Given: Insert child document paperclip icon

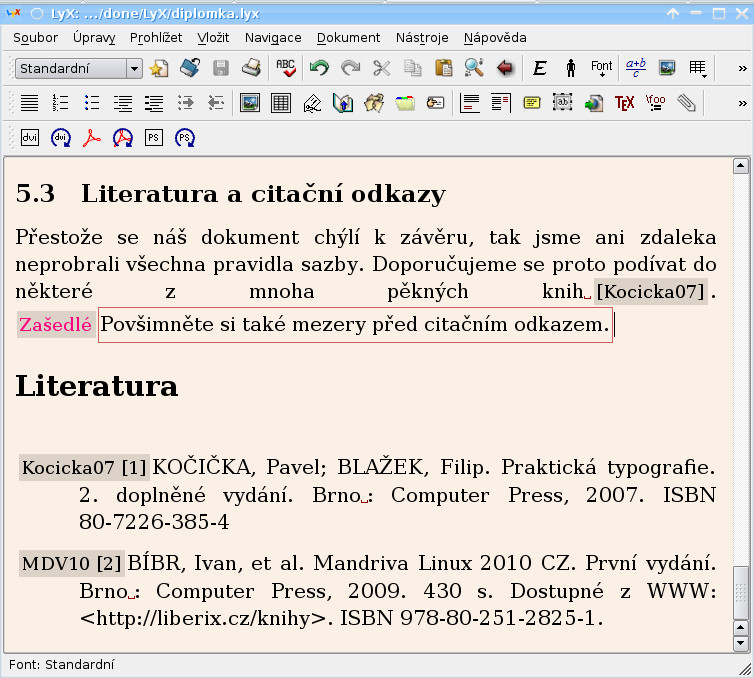Looking at the screenshot, I should [686, 103].
